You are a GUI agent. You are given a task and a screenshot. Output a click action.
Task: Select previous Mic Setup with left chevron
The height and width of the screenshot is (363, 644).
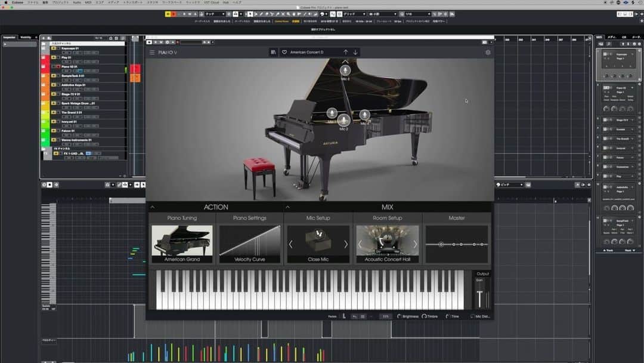[x=290, y=244]
